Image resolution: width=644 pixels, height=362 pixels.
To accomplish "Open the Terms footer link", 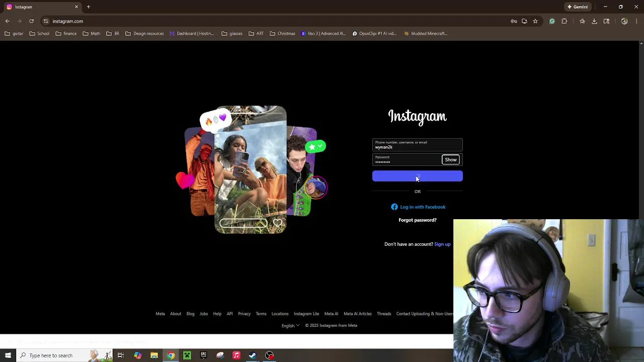I will (261, 314).
